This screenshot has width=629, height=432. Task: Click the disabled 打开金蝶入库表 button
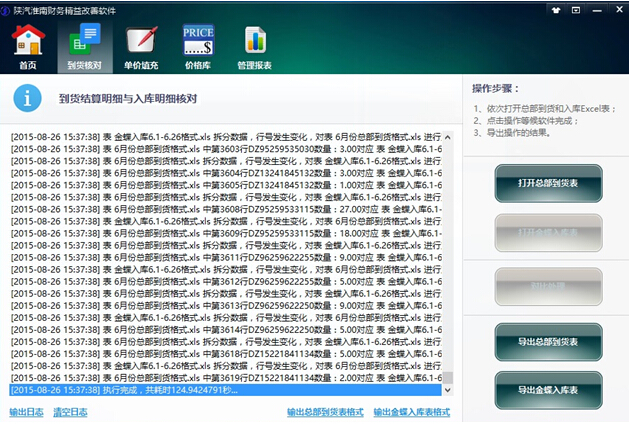coord(548,232)
